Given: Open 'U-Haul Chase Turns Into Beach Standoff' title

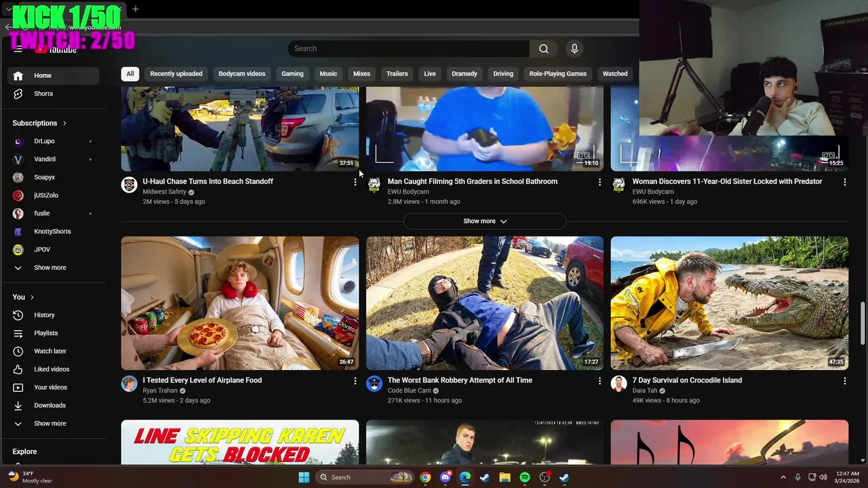Looking at the screenshot, I should tap(208, 182).
